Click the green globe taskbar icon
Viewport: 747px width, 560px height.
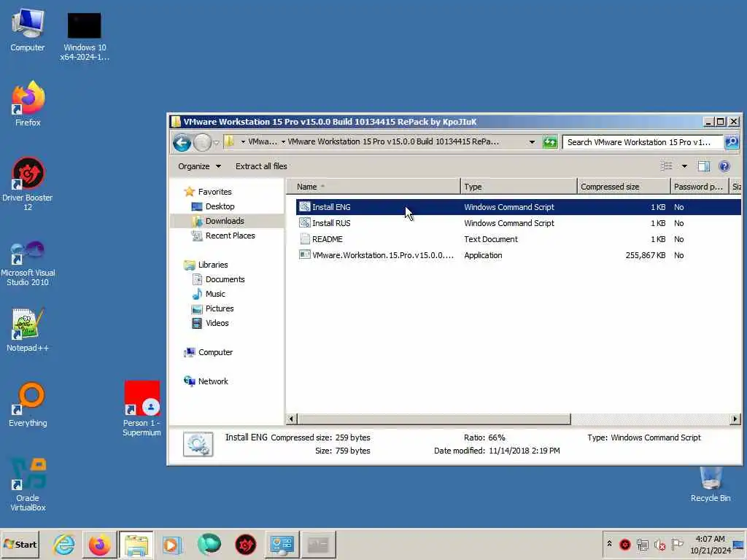tap(209, 544)
